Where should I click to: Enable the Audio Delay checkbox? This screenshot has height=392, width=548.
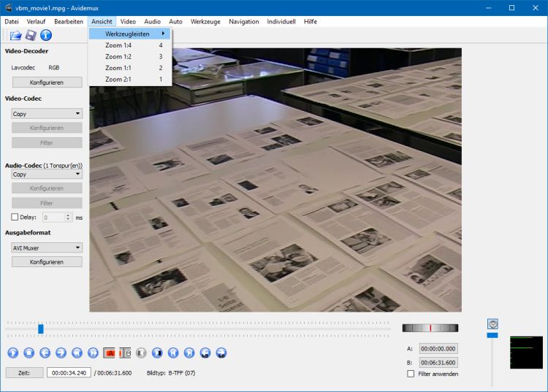point(15,217)
